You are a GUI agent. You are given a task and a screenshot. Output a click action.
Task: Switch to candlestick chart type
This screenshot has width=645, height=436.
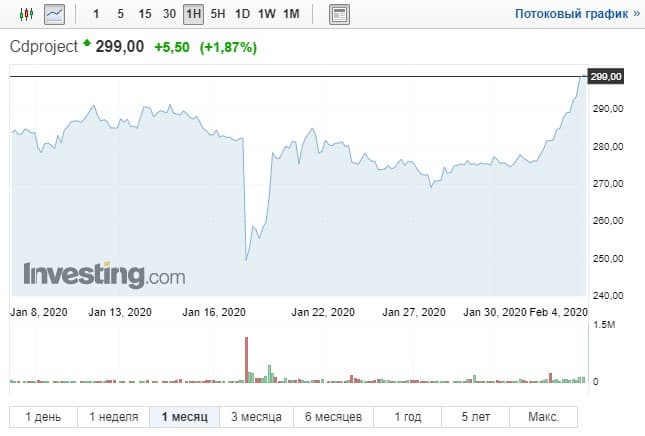pos(27,15)
